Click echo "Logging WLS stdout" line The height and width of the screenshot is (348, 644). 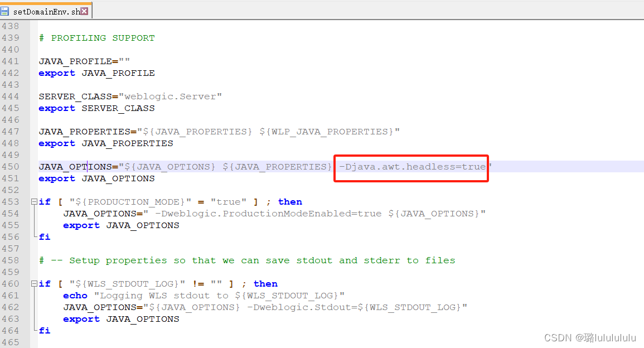[204, 296]
